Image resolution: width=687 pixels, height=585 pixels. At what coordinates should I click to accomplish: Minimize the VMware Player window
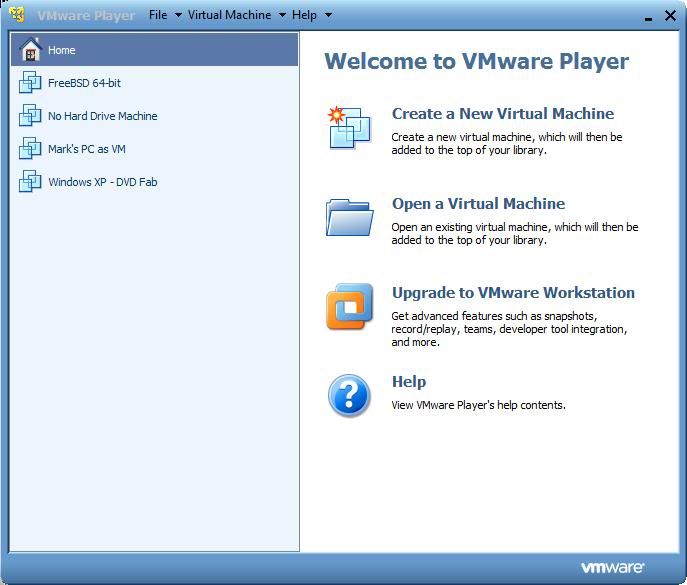[648, 18]
